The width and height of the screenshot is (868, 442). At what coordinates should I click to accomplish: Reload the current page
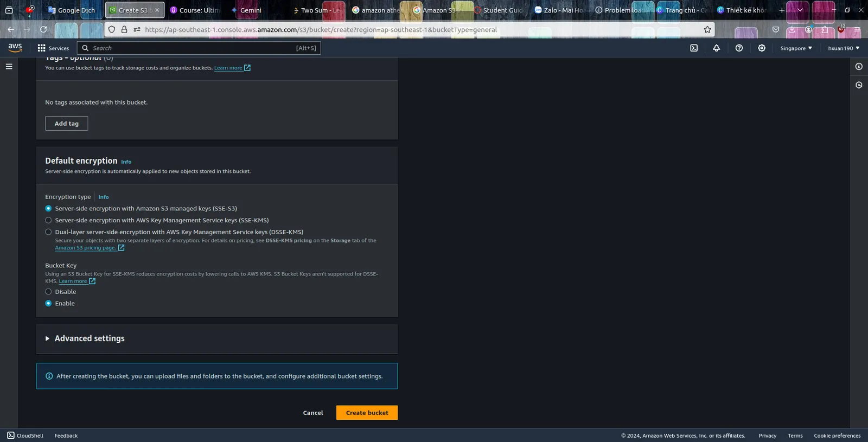click(x=43, y=29)
